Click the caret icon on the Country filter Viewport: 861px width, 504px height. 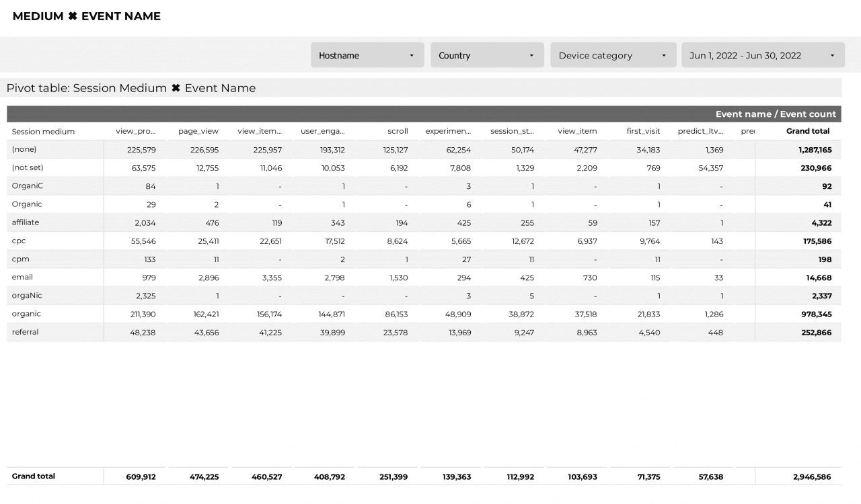click(531, 55)
